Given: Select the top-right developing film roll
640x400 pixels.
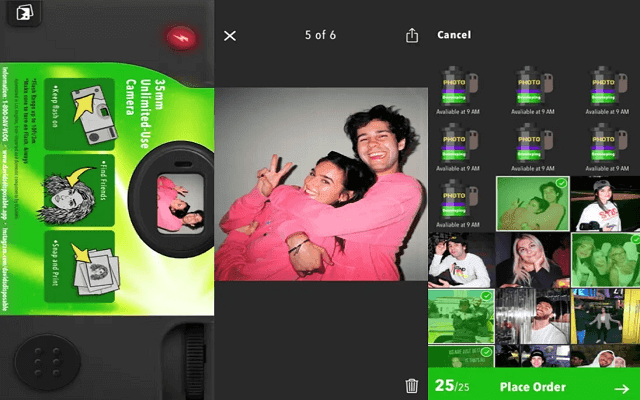Looking at the screenshot, I should [604, 84].
